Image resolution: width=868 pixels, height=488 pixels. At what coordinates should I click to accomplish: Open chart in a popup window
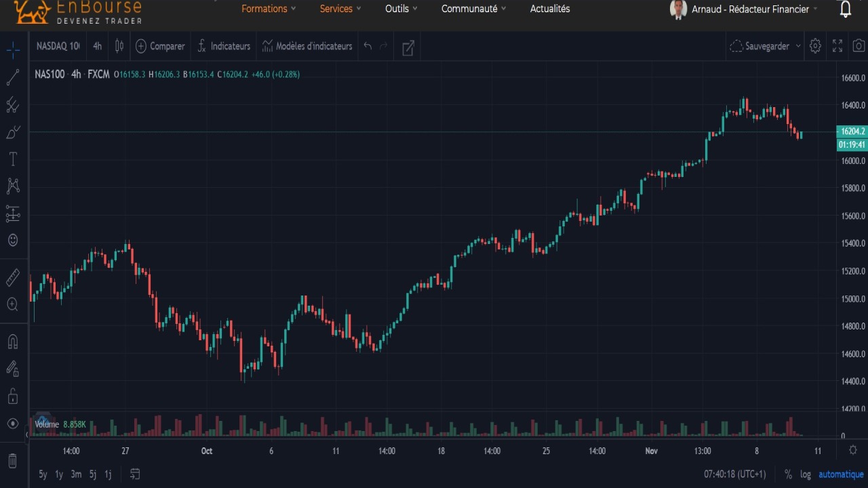point(408,47)
